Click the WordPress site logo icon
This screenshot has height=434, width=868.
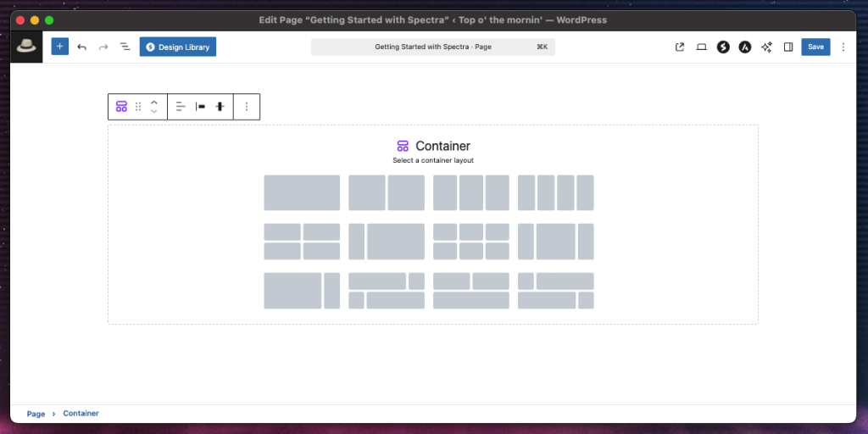(26, 47)
